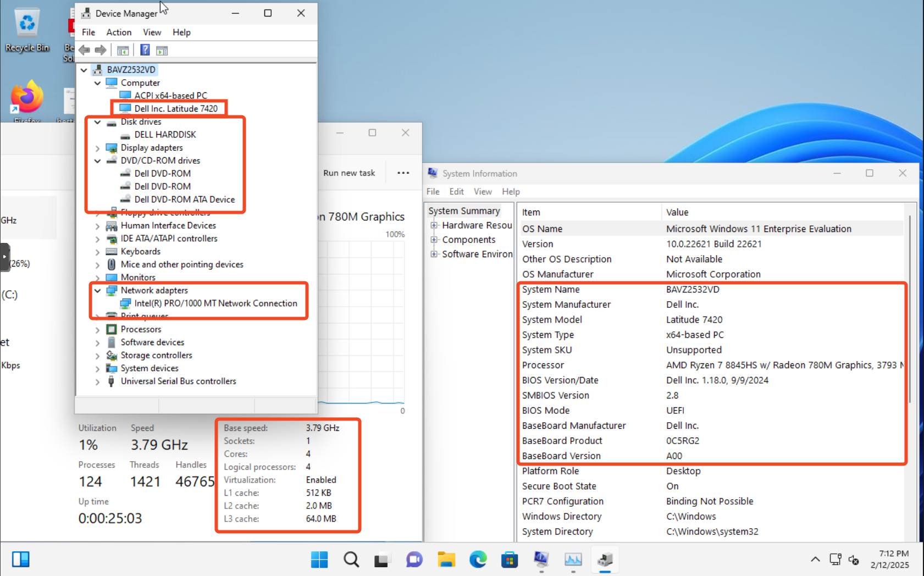Open the Edit menu in System Information
Viewport: 924px width, 576px height.
(456, 191)
